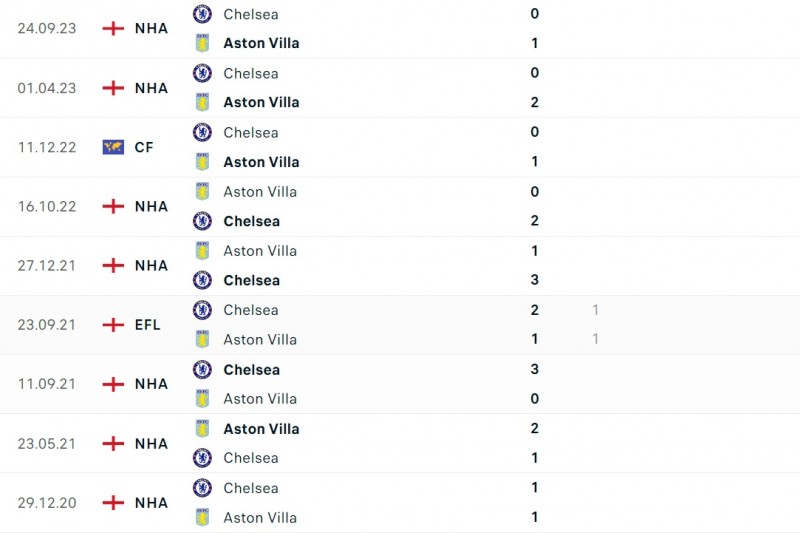Click Aston Villa crest in 23.05.21 match

click(202, 428)
